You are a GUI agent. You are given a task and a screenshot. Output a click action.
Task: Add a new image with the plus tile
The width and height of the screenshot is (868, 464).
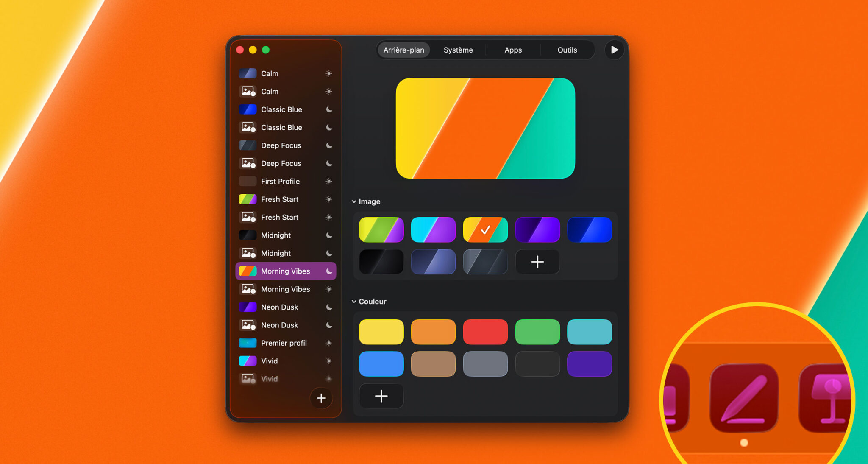pos(537,262)
